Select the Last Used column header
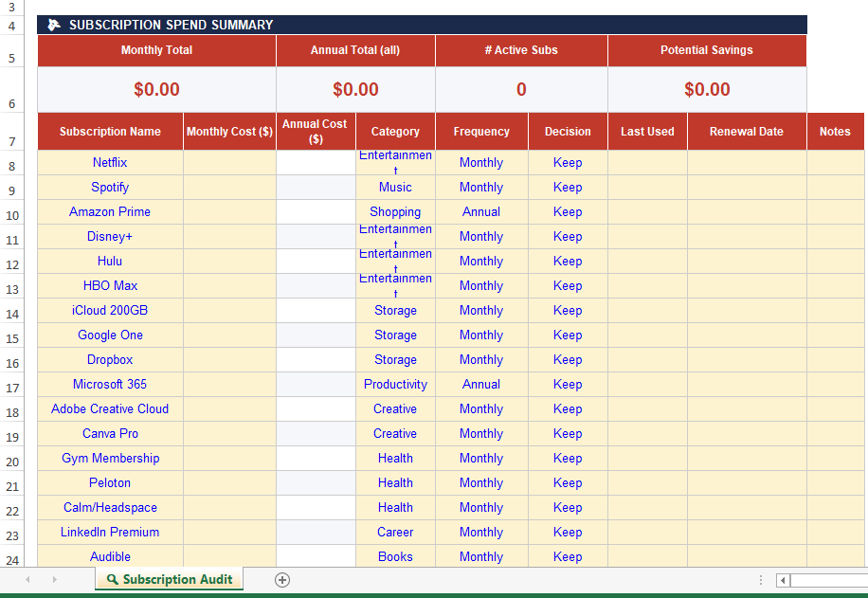Viewport: 868px width, 598px height. 647,132
